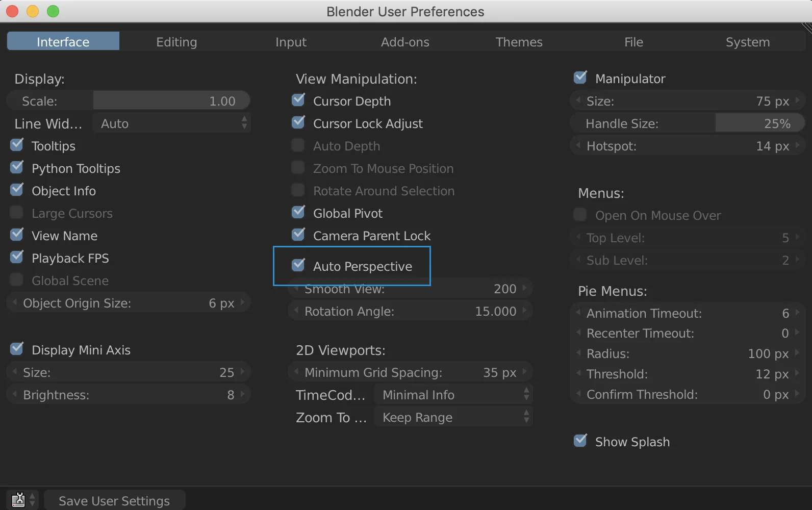Increase Object Origin Size with right arrow
Image resolution: width=812 pixels, height=510 pixels.
pyautogui.click(x=243, y=302)
